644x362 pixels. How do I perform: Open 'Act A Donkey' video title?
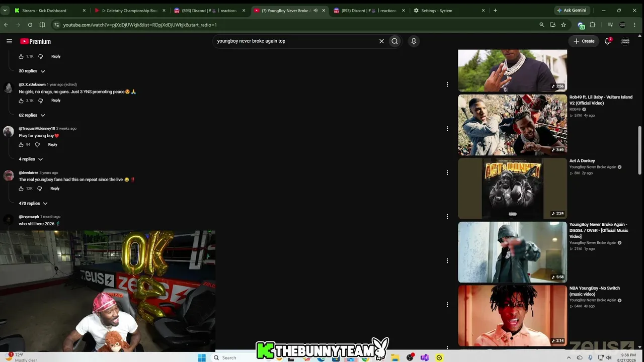pos(582,161)
